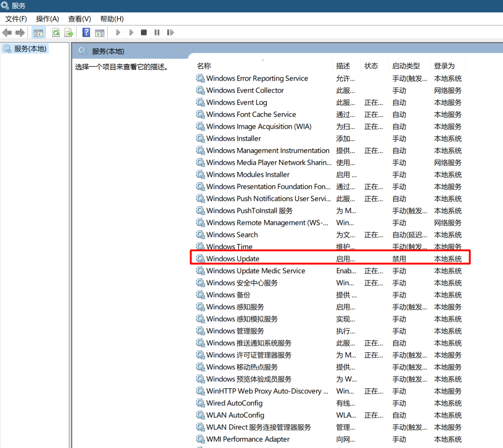This screenshot has width=503, height=448.
Task: Click gear icon beside Windows Font Cache Service
Action: tap(201, 114)
